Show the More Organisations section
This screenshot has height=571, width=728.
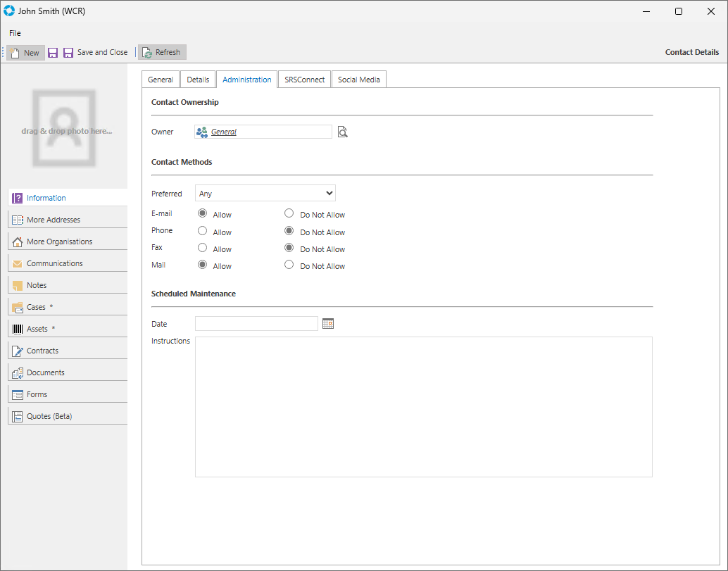(59, 241)
